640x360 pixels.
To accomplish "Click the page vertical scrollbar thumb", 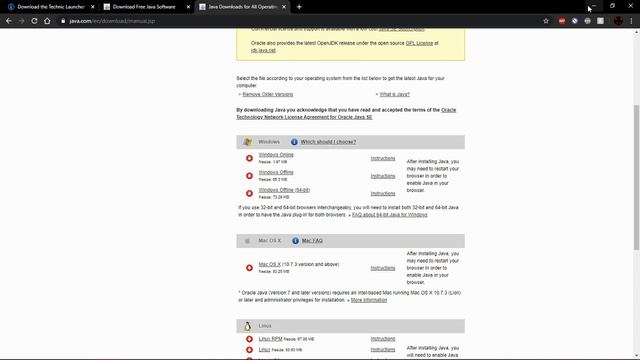I will tap(636, 178).
